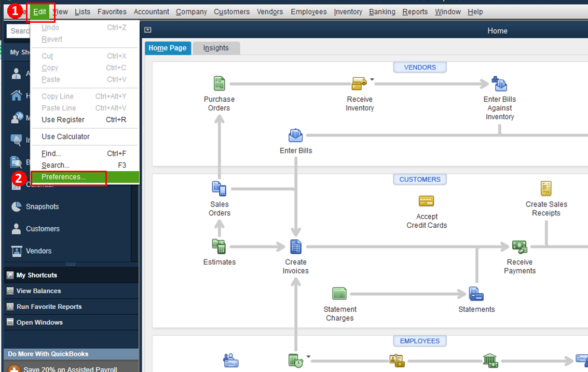Open the Home window options dropdown

(148, 30)
